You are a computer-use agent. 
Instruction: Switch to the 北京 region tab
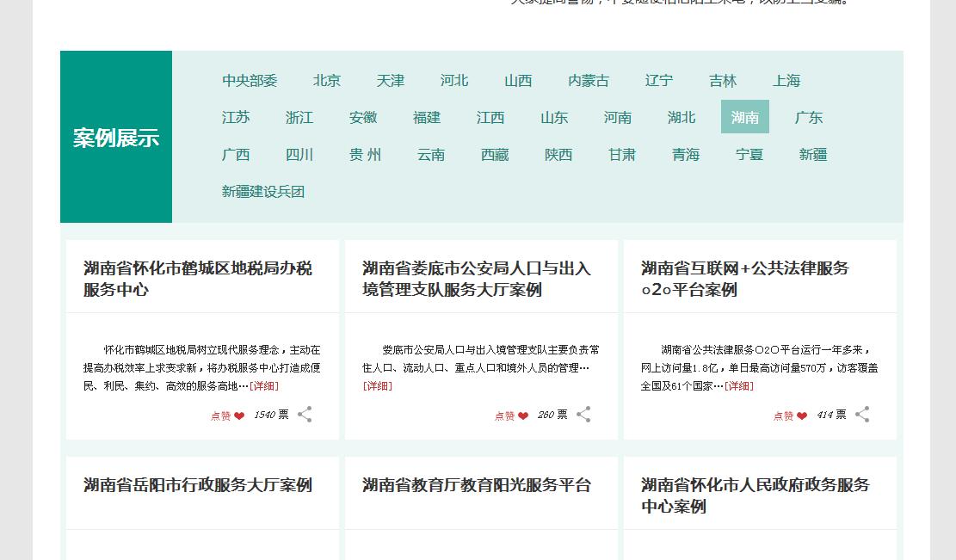click(327, 81)
